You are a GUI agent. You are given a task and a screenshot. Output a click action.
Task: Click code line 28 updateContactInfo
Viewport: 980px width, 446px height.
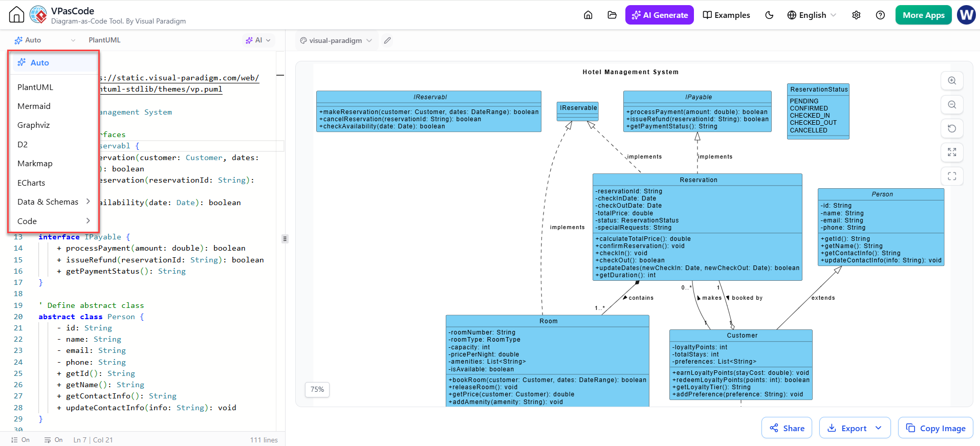coord(146,408)
